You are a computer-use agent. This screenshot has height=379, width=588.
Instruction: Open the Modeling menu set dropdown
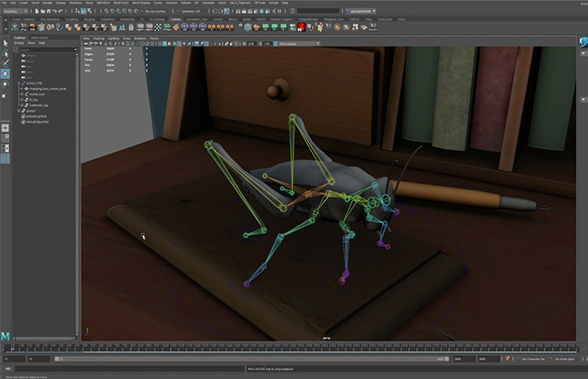[x=16, y=11]
